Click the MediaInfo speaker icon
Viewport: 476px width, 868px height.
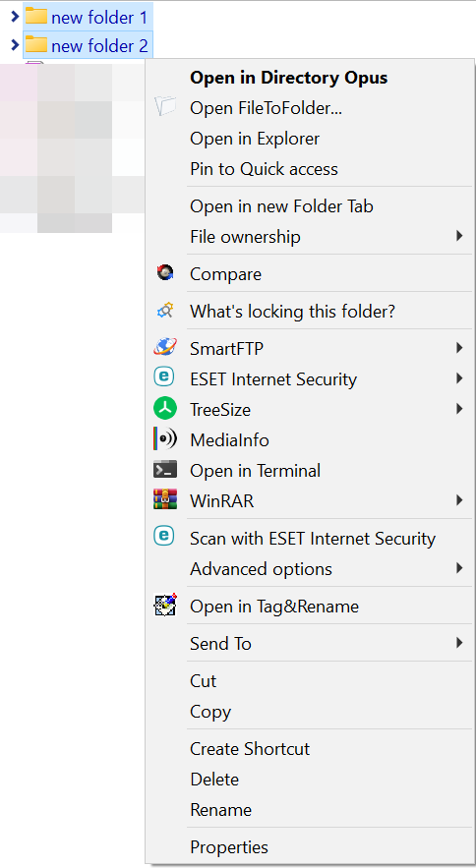pyautogui.click(x=165, y=439)
